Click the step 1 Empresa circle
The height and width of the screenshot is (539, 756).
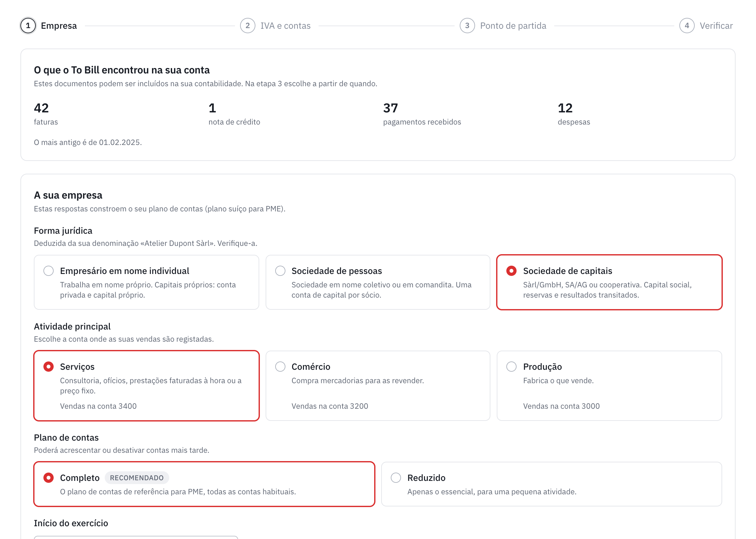point(28,26)
